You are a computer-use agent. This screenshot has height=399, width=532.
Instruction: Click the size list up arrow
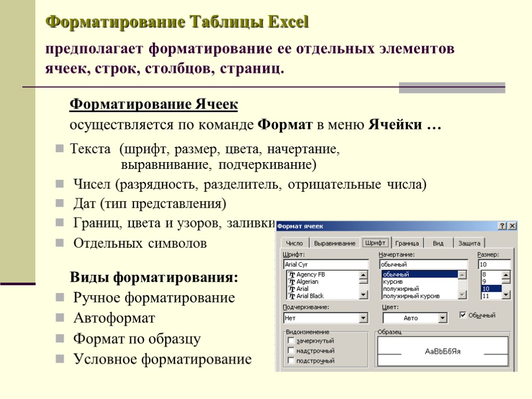click(x=506, y=275)
